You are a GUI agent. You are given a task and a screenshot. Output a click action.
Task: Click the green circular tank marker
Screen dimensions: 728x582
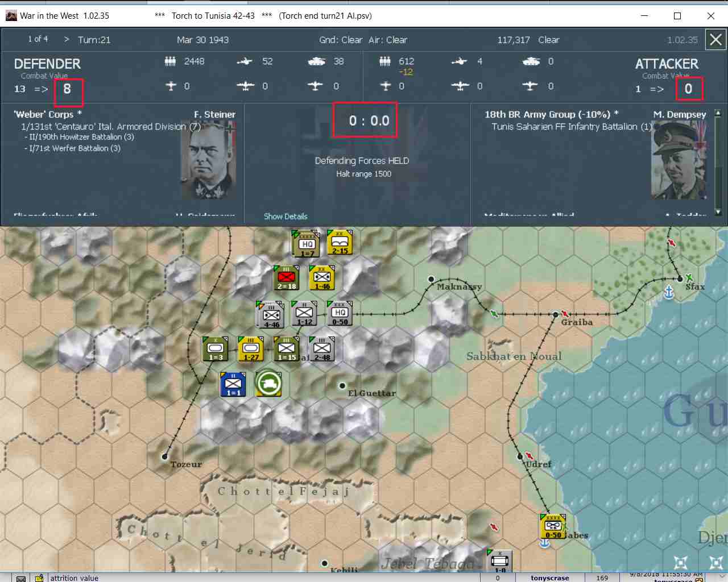(268, 384)
